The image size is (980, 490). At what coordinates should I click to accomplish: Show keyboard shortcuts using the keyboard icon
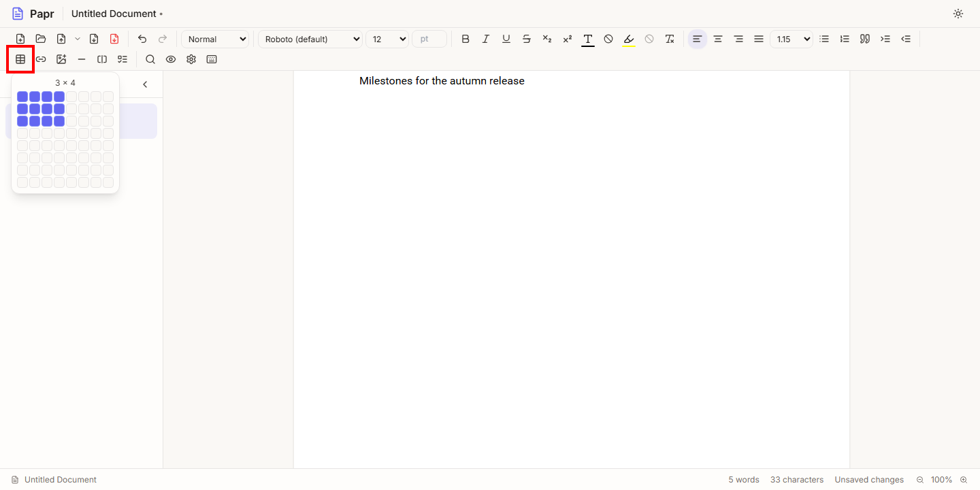212,59
